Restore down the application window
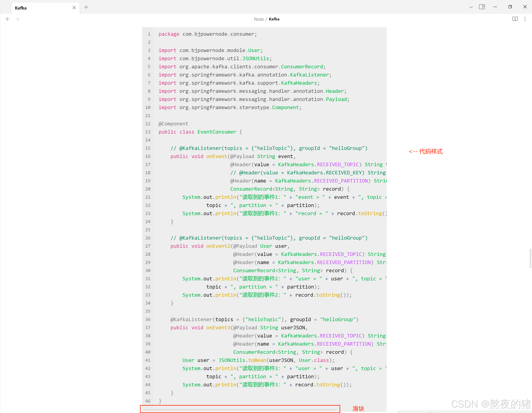 click(510, 7)
